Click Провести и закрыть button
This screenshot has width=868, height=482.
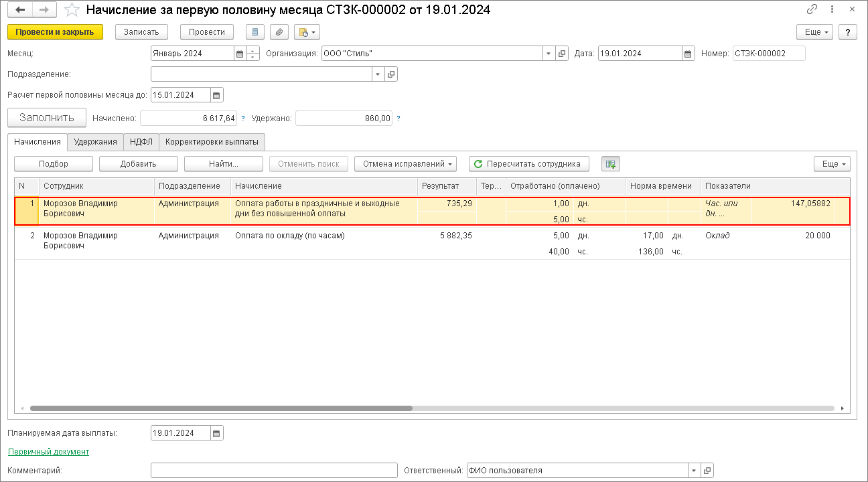55,32
